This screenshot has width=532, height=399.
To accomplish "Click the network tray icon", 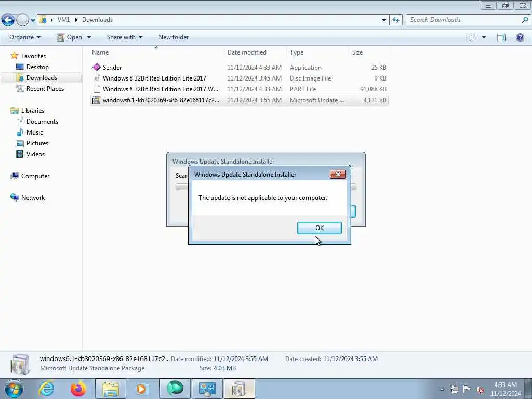I will [454, 389].
